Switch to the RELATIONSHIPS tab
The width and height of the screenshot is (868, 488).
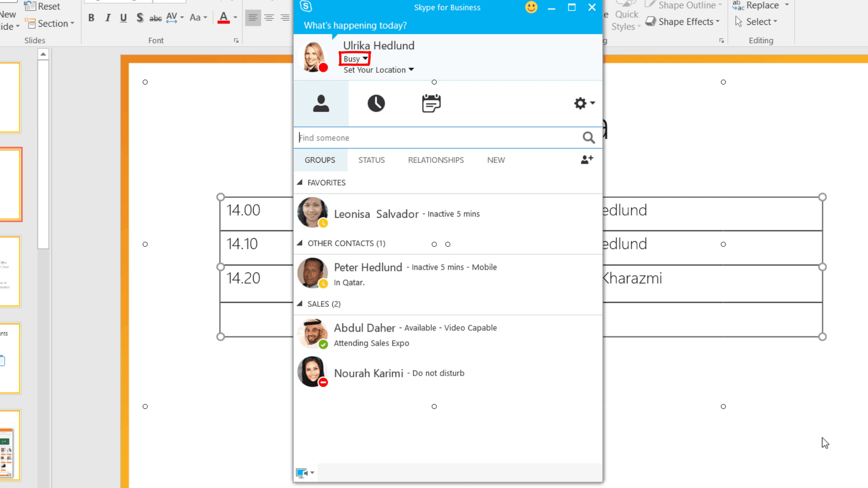click(x=436, y=160)
